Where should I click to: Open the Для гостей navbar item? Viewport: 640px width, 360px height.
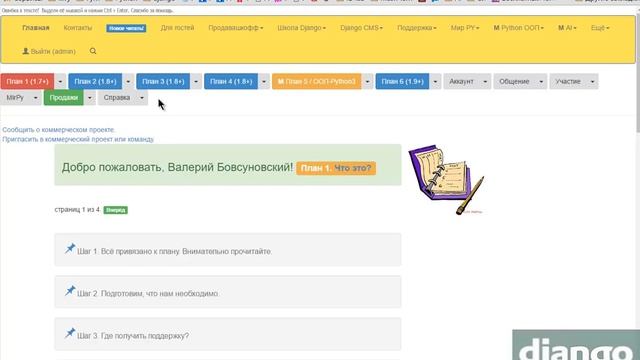point(177,28)
